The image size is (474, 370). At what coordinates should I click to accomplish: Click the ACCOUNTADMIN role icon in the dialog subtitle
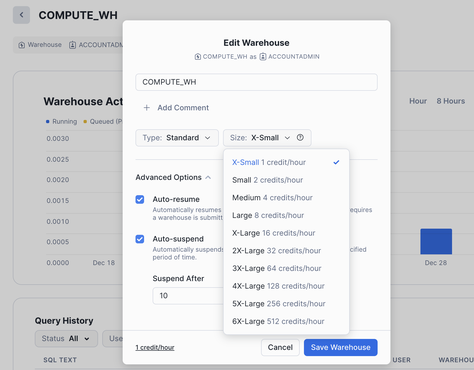(x=263, y=57)
